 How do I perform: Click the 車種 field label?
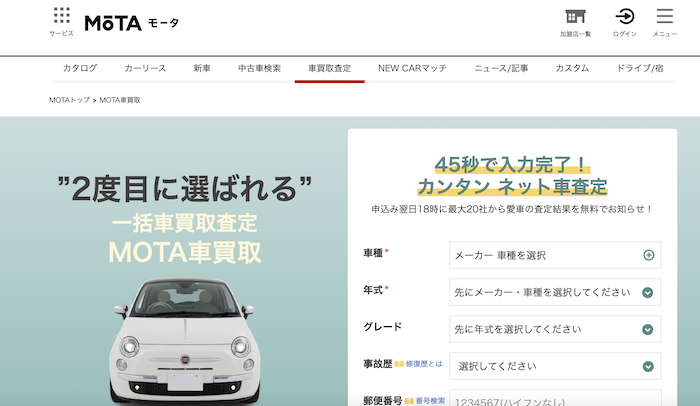(x=373, y=253)
